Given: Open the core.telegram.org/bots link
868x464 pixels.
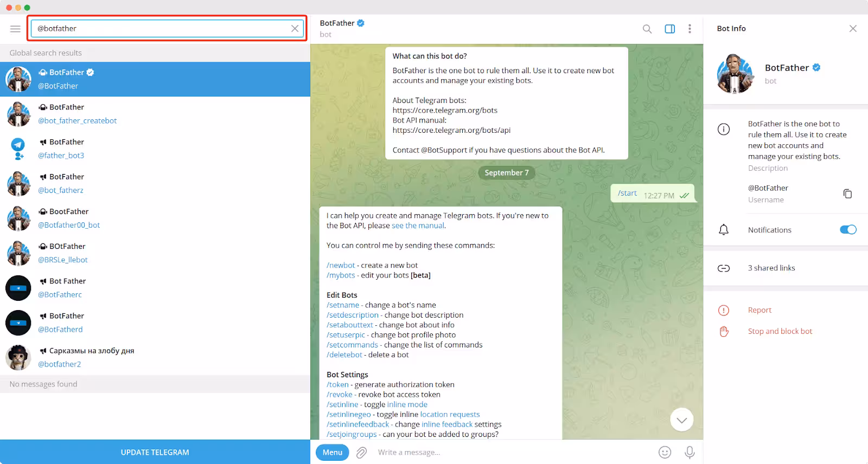Looking at the screenshot, I should tap(445, 111).
